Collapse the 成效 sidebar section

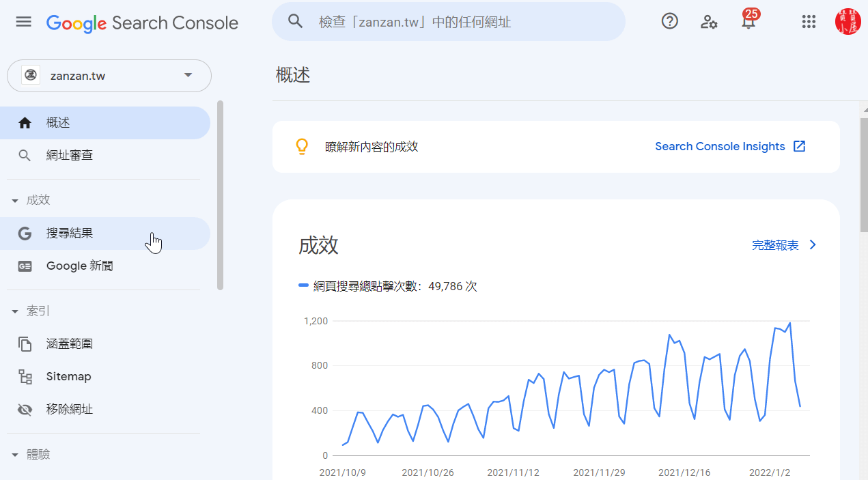point(15,201)
